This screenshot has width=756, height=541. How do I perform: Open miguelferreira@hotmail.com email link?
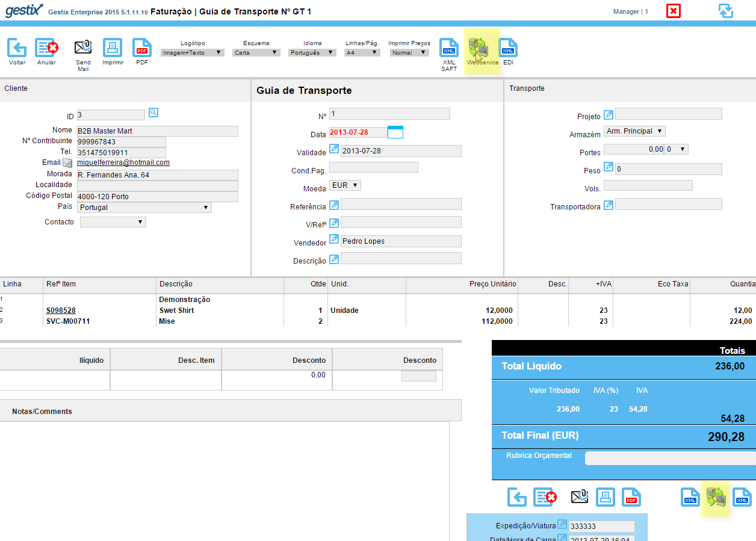click(x=123, y=162)
